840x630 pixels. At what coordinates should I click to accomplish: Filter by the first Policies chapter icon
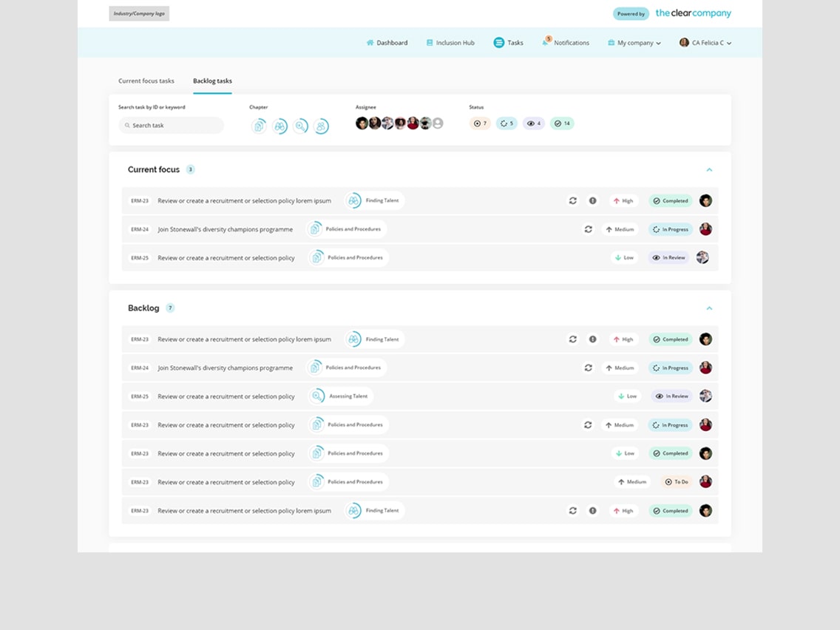pyautogui.click(x=259, y=126)
